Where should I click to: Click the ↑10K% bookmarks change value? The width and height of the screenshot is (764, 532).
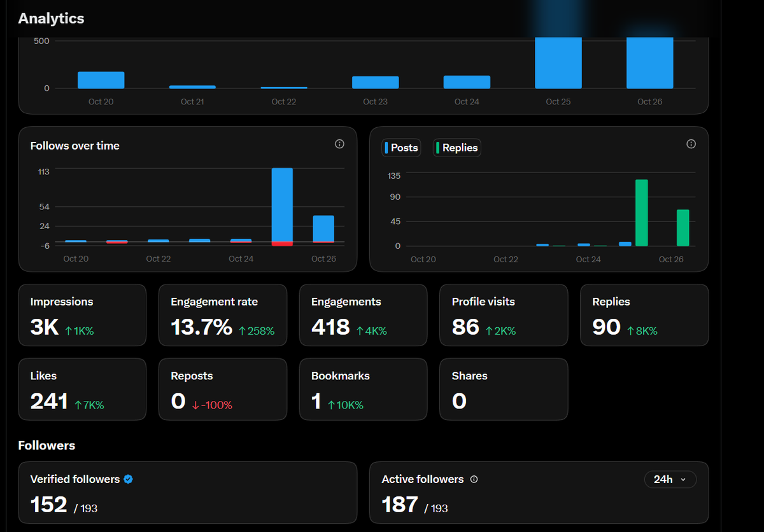pos(345,405)
